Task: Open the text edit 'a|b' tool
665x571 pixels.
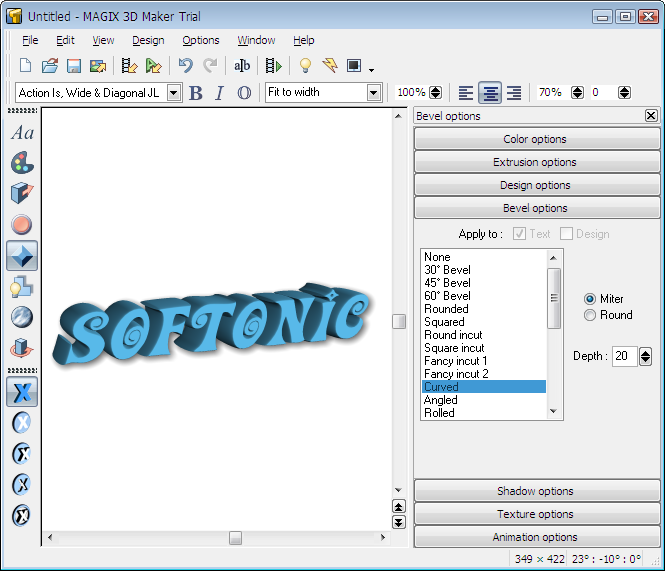Action: (242, 66)
